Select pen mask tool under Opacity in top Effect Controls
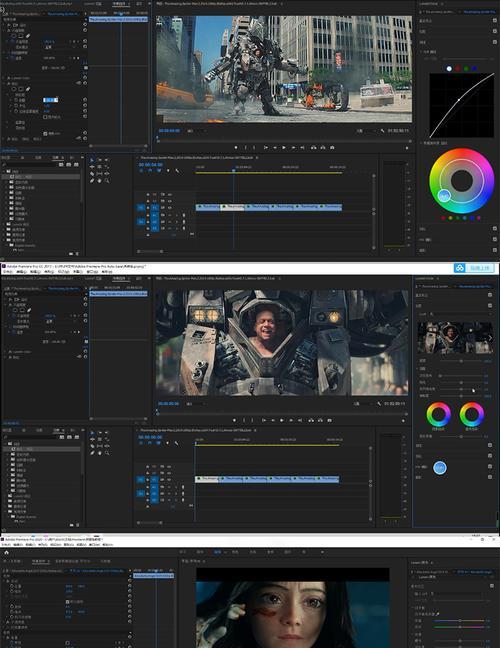This screenshot has height=648, width=500. (28, 36)
